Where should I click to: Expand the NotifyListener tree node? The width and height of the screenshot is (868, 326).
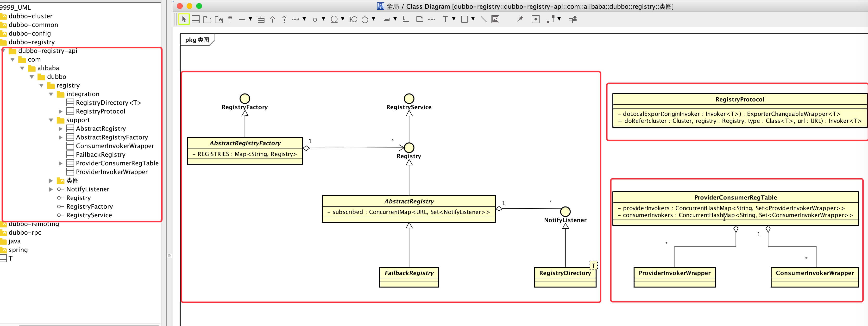point(51,189)
